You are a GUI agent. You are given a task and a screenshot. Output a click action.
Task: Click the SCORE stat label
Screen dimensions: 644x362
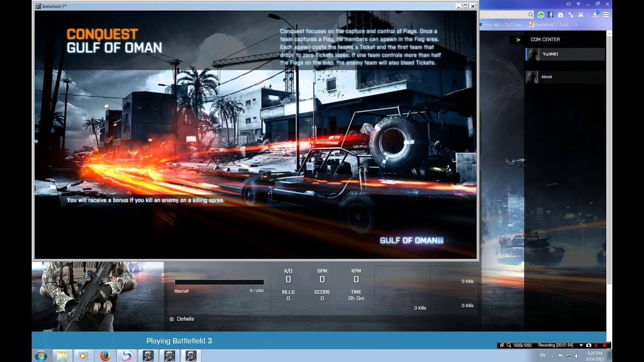click(x=322, y=292)
